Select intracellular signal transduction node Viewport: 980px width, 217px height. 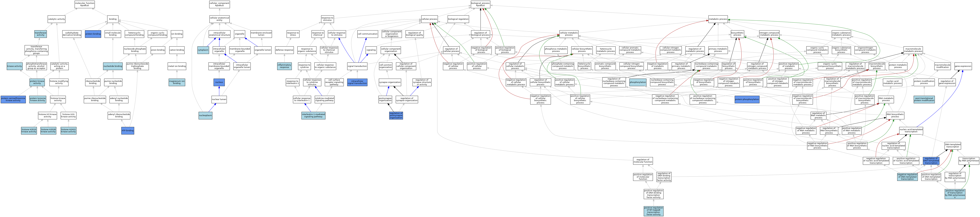click(357, 82)
